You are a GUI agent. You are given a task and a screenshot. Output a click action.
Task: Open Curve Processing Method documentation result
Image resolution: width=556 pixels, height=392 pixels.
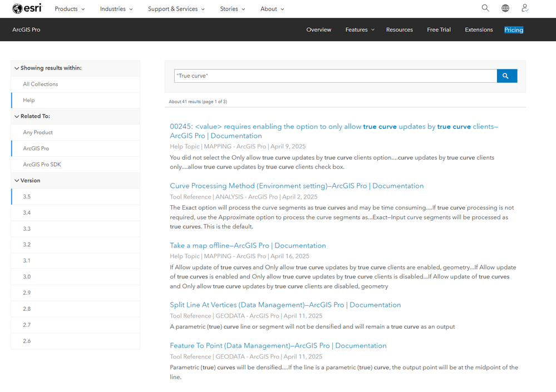(x=297, y=186)
